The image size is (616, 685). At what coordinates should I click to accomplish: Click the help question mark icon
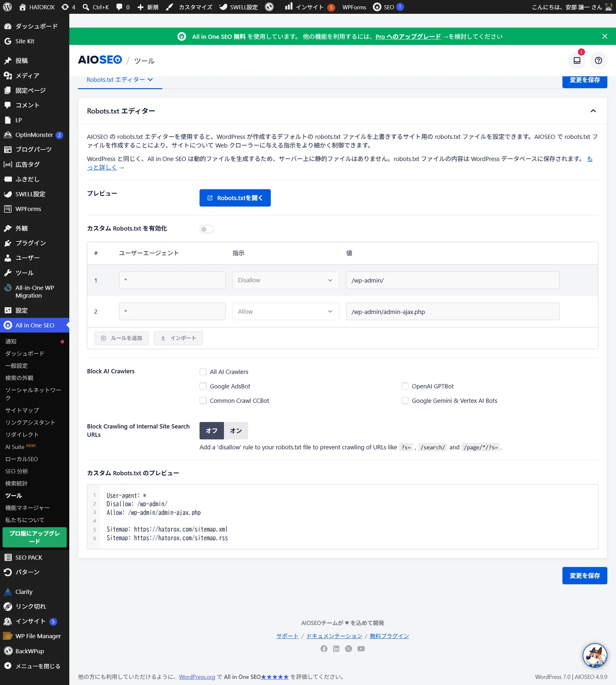[x=598, y=60]
